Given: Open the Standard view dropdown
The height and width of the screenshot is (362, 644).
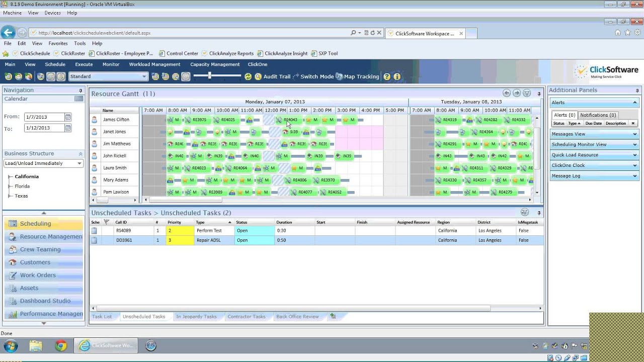Looking at the screenshot, I should pyautogui.click(x=144, y=76).
